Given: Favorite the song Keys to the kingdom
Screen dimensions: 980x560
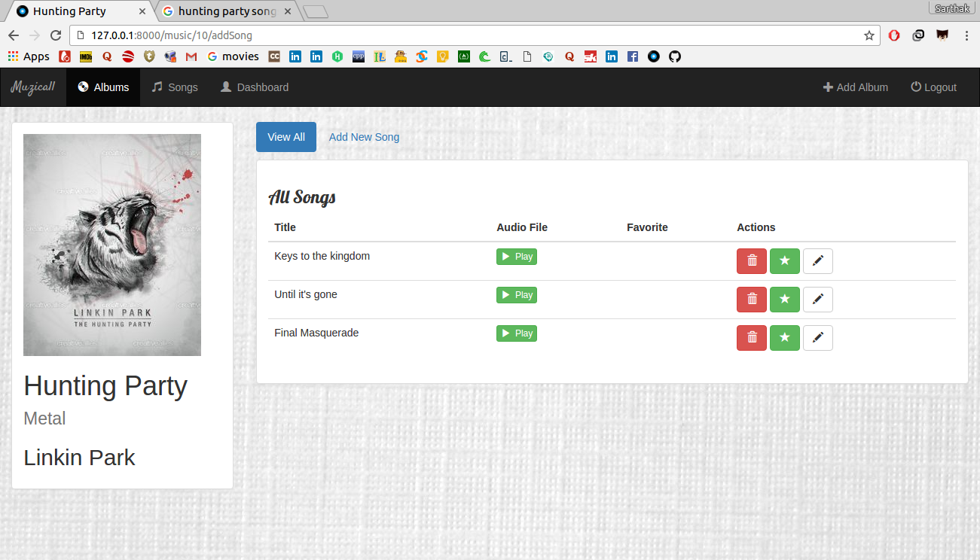Looking at the screenshot, I should 785,260.
